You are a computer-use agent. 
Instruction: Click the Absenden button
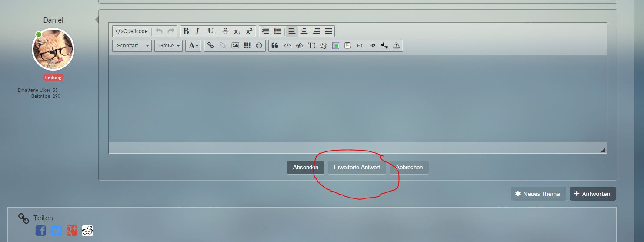[305, 168]
